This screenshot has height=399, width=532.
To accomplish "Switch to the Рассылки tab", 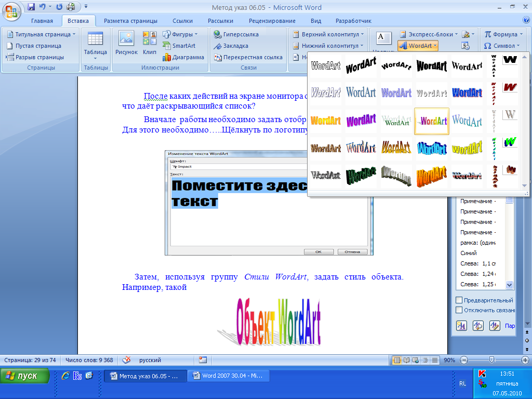I will pos(220,21).
